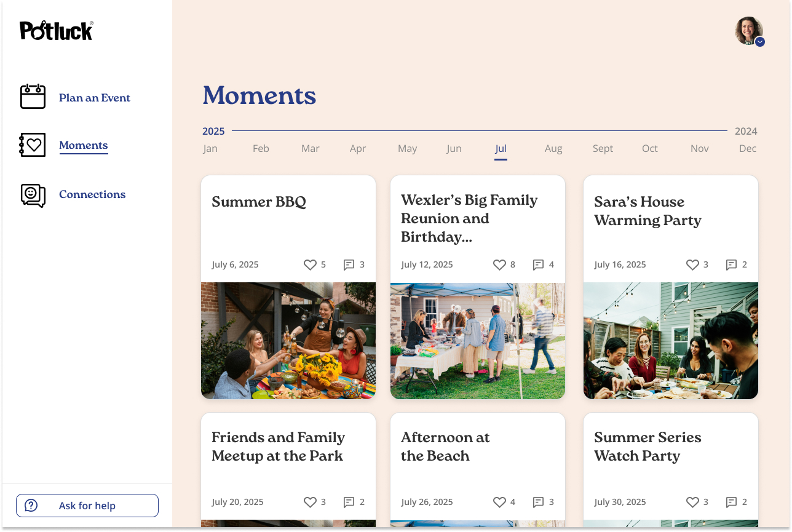Click the comment icon on Sara's House Warming Party
Screen dimensions: 792x532
(732, 264)
